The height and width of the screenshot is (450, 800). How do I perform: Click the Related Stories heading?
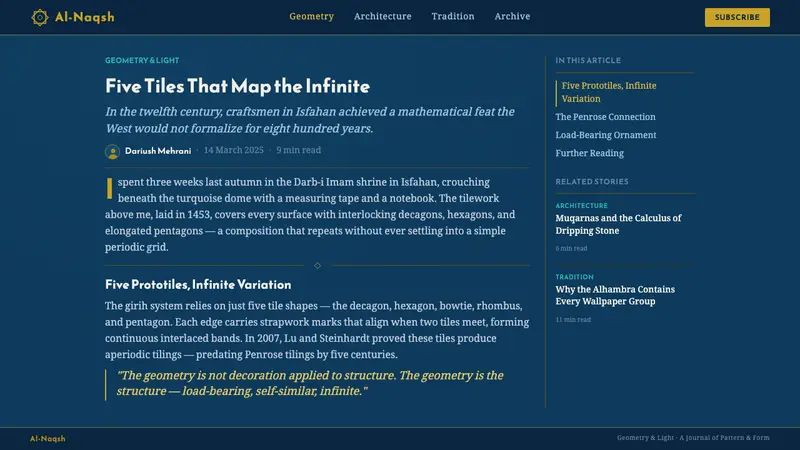click(x=592, y=182)
